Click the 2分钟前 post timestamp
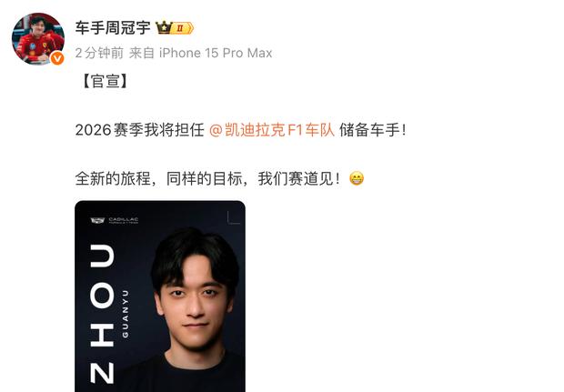The image size is (564, 392). tap(99, 53)
